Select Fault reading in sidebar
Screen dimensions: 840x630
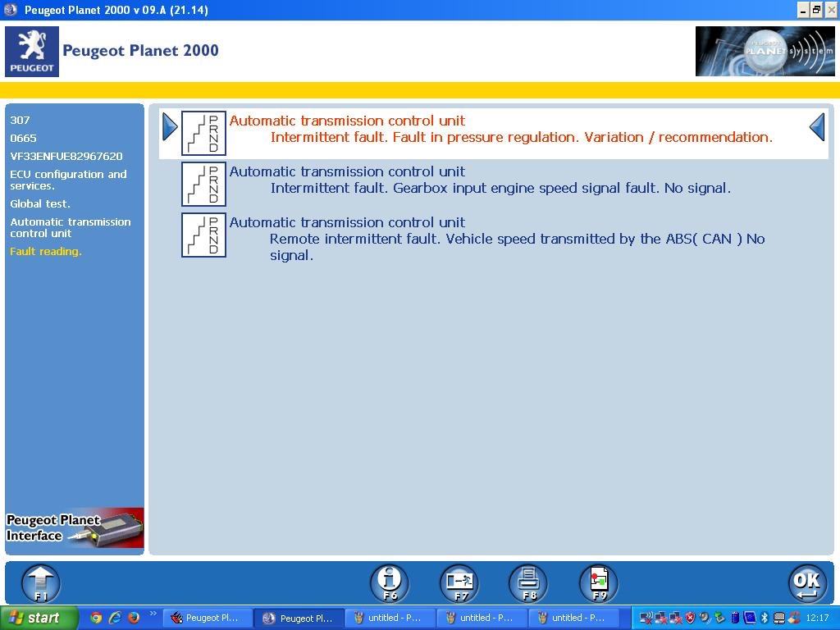(46, 251)
